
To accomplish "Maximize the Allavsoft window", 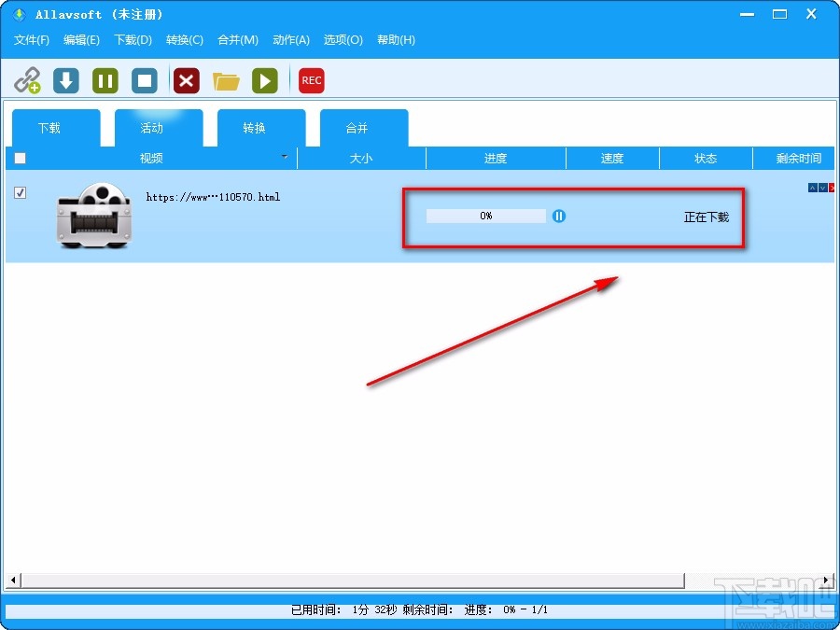I will [x=779, y=14].
